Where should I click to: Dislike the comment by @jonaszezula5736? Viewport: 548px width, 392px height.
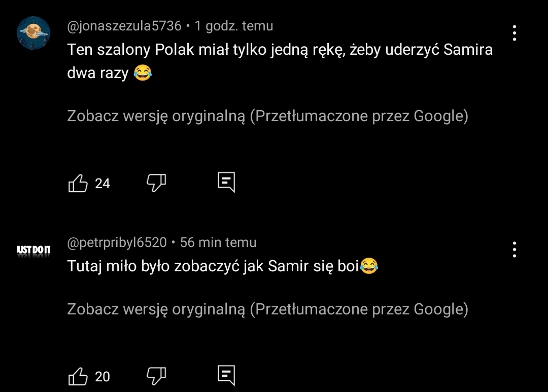[x=156, y=183]
